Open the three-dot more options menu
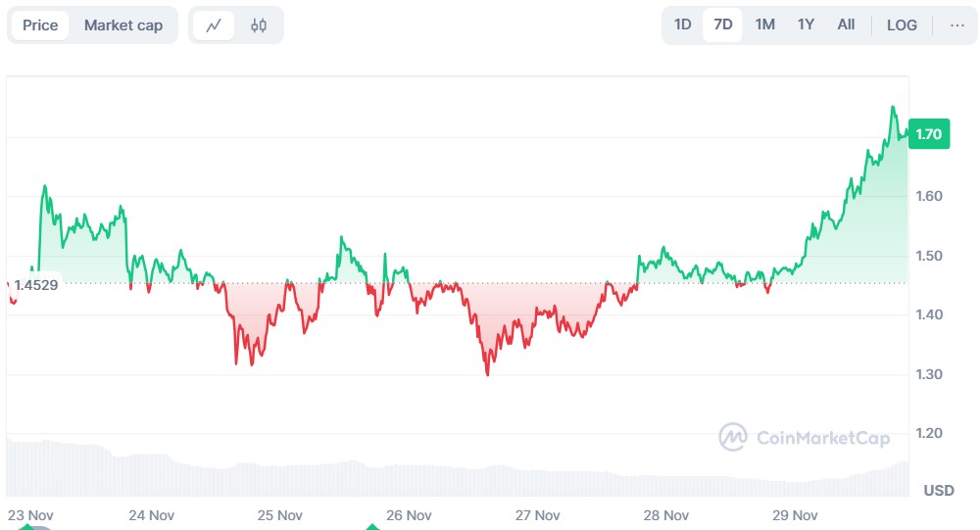Image resolution: width=980 pixels, height=530 pixels. 957,25
